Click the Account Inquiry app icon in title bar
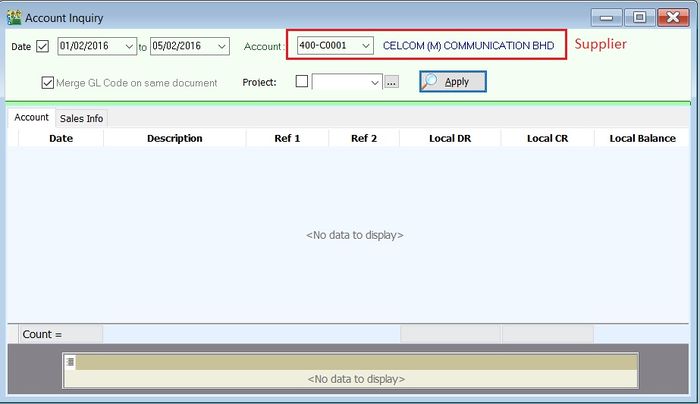Screen dimensions: 700x404 14,17
